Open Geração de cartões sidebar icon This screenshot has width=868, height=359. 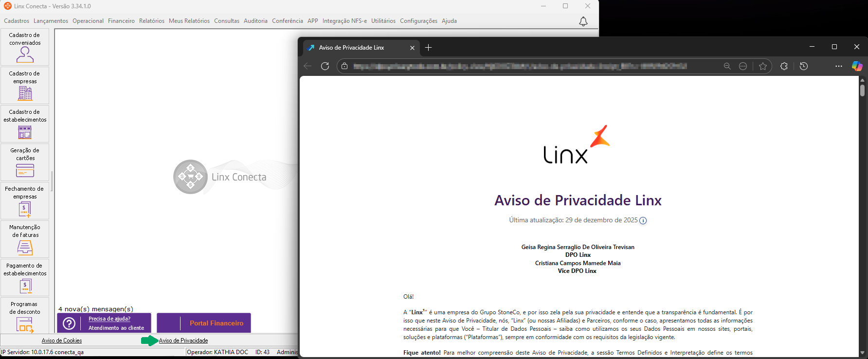point(25,162)
